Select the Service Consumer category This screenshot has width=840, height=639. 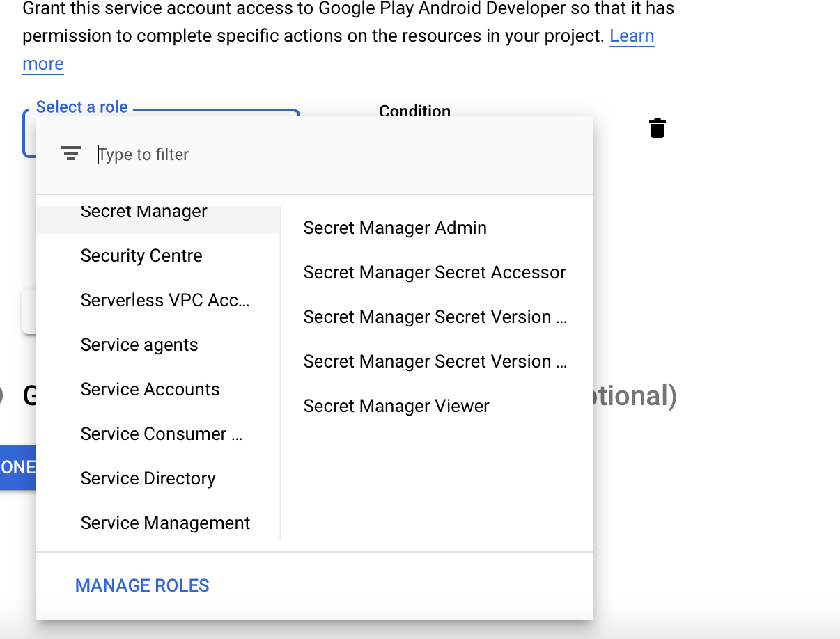click(x=162, y=434)
